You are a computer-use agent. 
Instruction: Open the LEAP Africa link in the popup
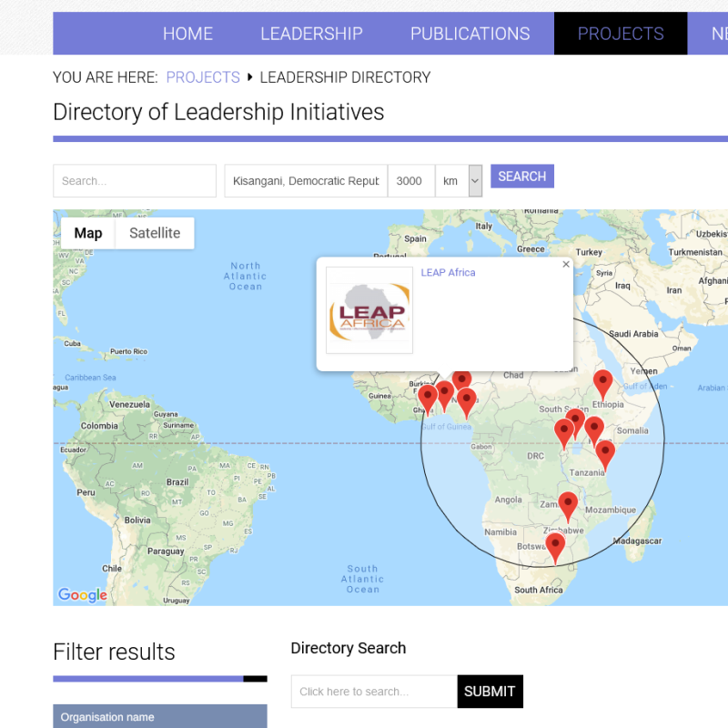448,273
